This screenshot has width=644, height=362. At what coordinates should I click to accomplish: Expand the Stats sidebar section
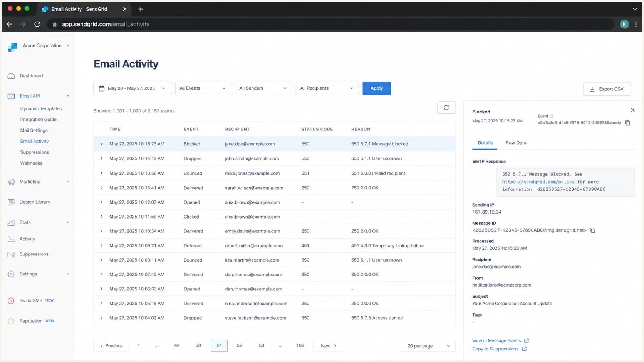tap(68, 222)
